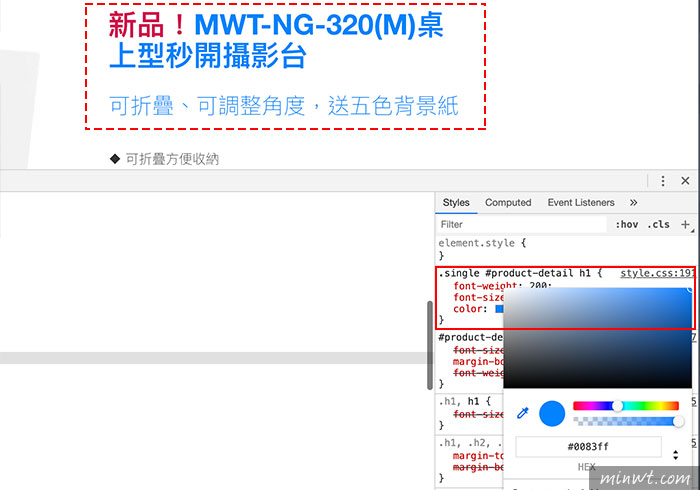The width and height of the screenshot is (700, 490).
Task: Close the DevTools panel
Action: (685, 181)
